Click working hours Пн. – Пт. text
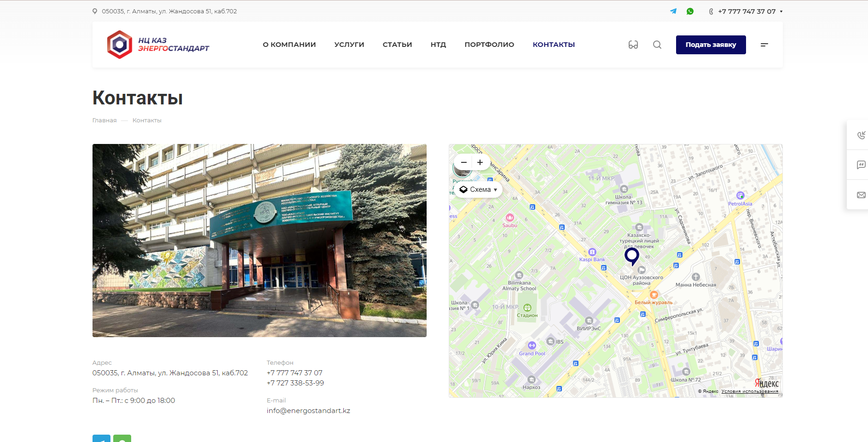 (x=134, y=401)
